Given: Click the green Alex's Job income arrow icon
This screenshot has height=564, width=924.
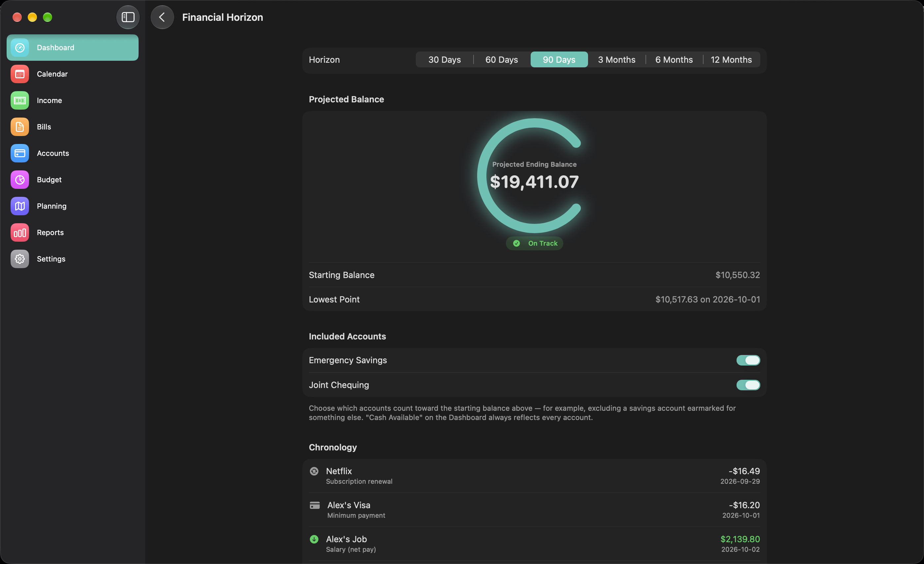Looking at the screenshot, I should (x=314, y=539).
